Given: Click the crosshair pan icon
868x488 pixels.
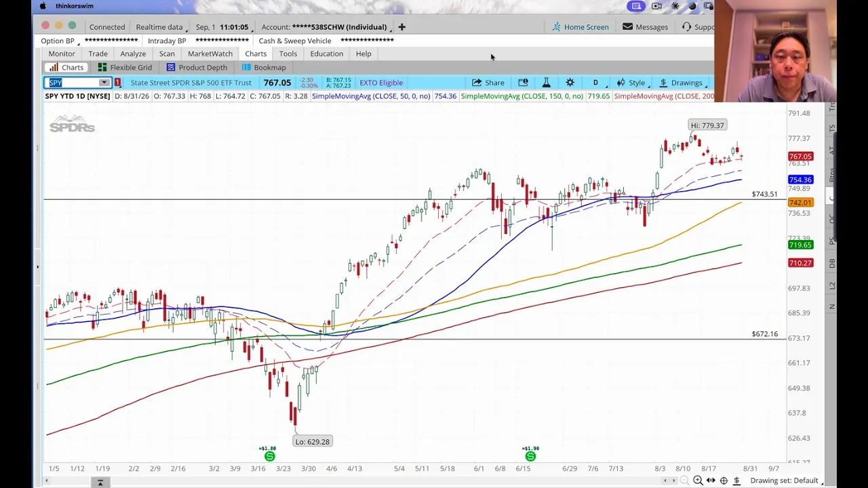Looking at the screenshot, I should tap(724, 481).
